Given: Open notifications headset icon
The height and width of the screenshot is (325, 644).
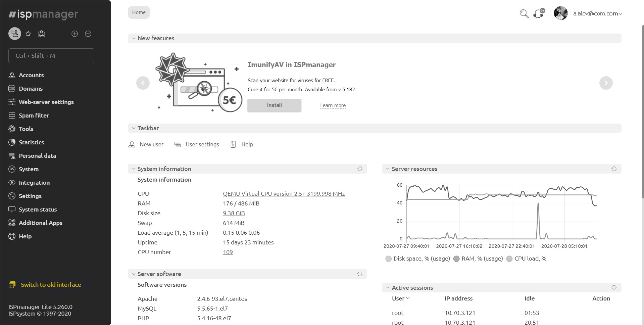Looking at the screenshot, I should [x=539, y=14].
